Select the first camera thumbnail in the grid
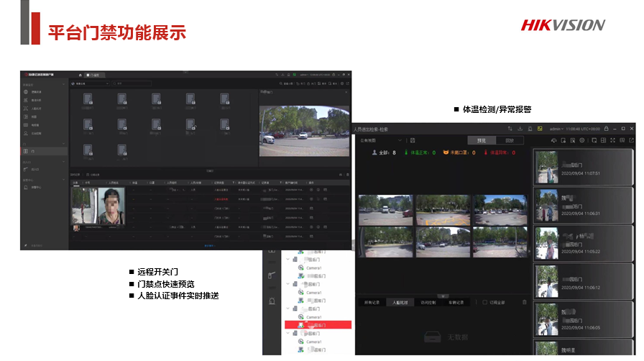This screenshot has height=361, width=644. coord(385,210)
